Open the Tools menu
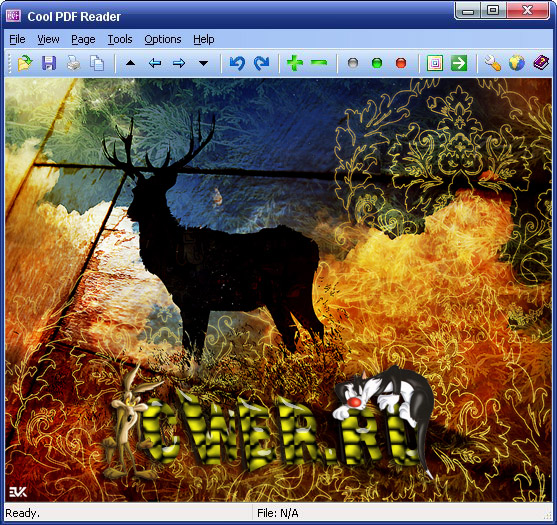The width and height of the screenshot is (557, 525). [120, 39]
